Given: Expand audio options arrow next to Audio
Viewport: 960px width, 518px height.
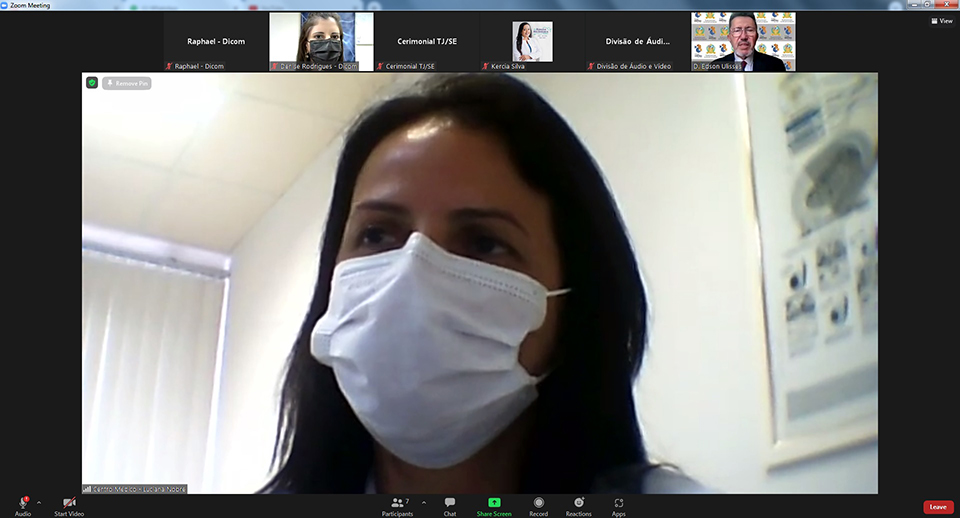Looking at the screenshot, I should click(x=39, y=502).
